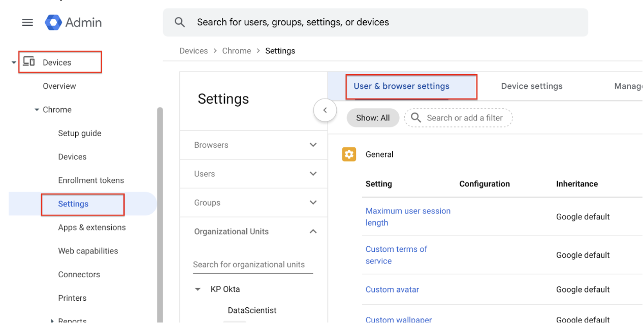Open the Printers section in the sidebar

point(71,298)
